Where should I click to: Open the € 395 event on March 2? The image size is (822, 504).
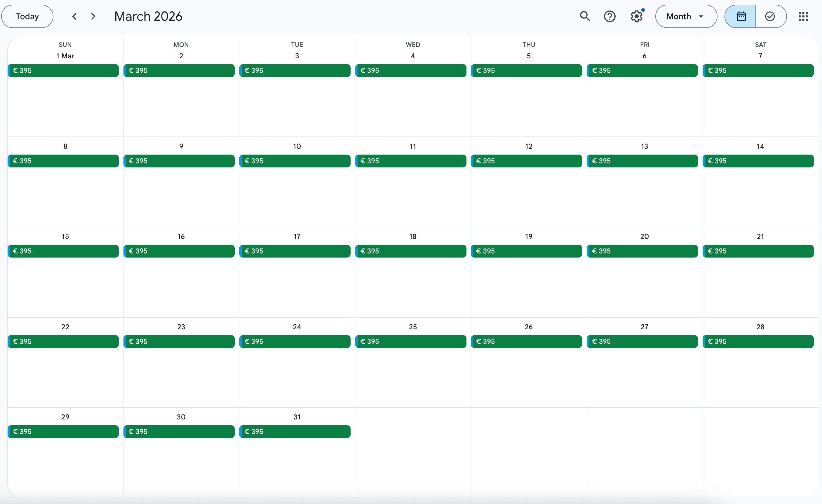click(179, 70)
